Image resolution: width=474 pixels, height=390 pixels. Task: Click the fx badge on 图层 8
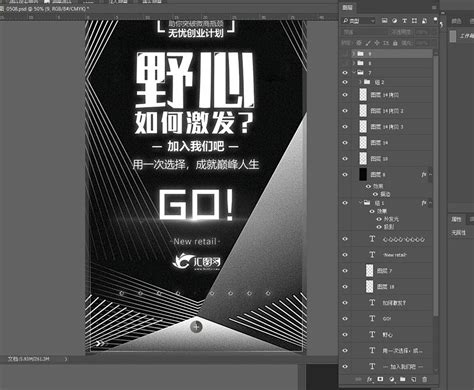pos(424,174)
